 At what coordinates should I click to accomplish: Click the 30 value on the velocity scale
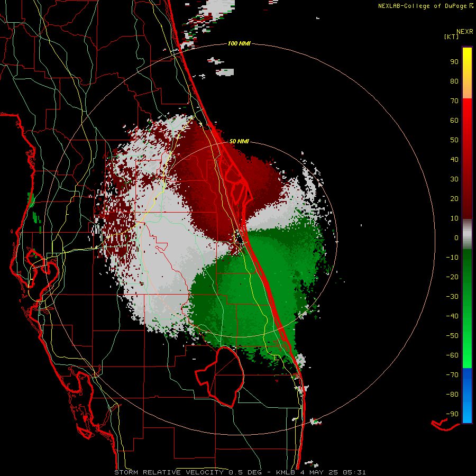454,179
